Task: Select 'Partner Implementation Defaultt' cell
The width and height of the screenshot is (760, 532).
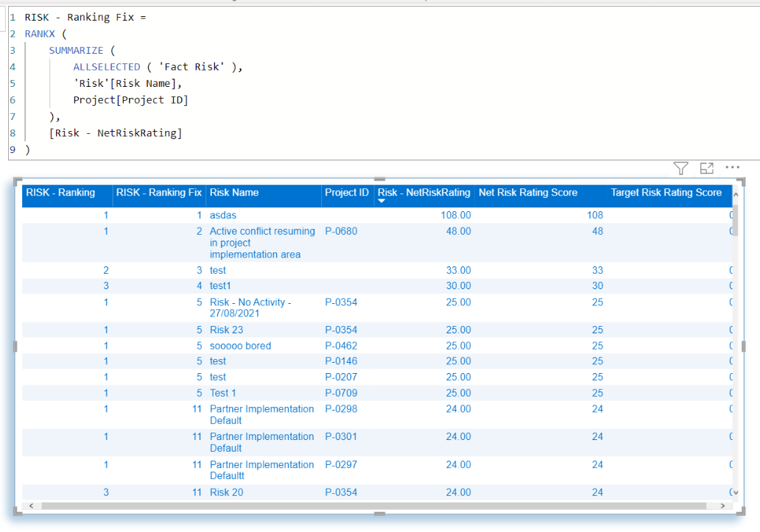Action: click(261, 470)
